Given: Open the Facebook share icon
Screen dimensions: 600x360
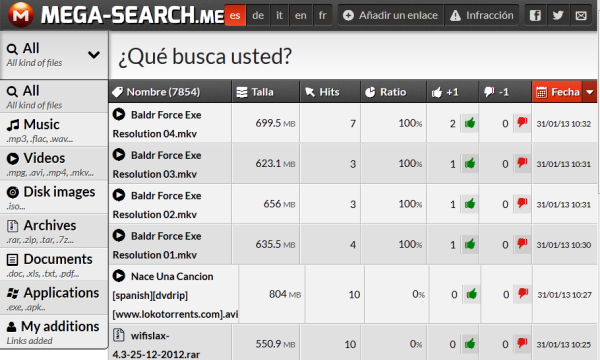Looking at the screenshot, I should pos(535,15).
